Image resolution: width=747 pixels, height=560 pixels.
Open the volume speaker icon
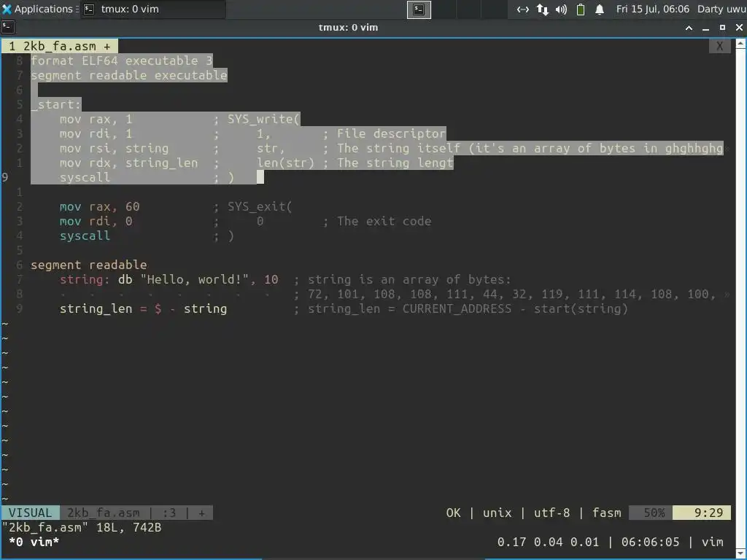pos(561,9)
